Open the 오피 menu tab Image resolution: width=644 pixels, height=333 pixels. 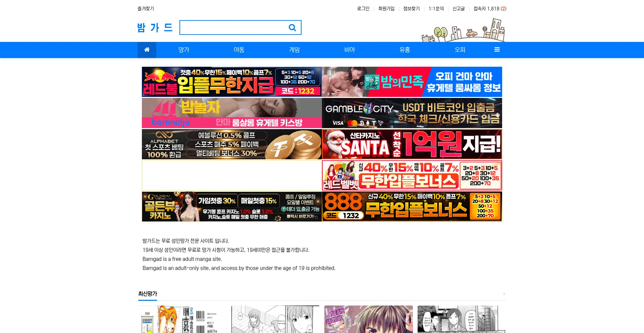[460, 50]
